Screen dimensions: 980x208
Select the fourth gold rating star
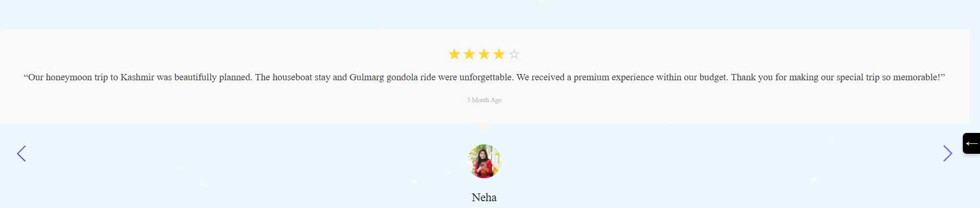pos(499,54)
